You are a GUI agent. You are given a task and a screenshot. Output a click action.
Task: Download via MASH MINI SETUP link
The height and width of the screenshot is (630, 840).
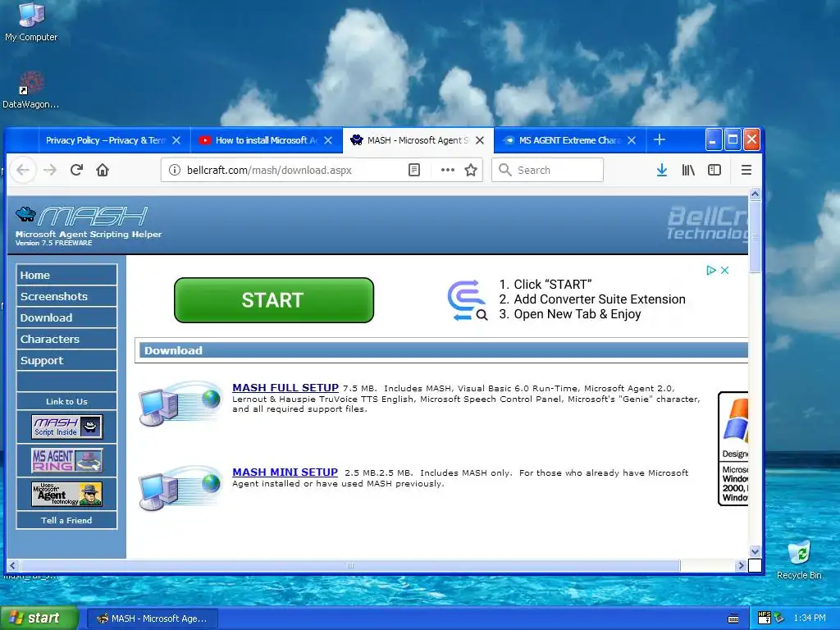285,472
